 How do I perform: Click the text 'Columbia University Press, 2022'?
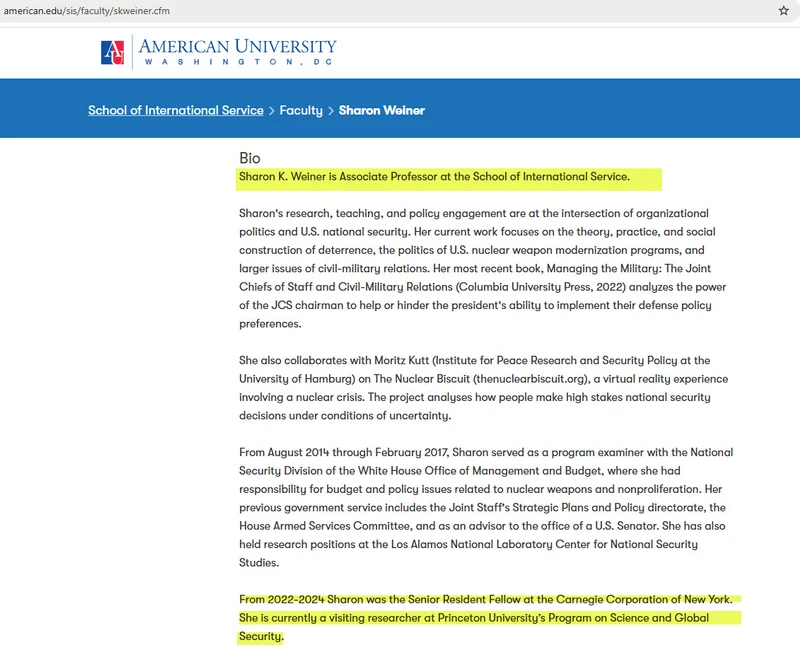[x=542, y=287]
